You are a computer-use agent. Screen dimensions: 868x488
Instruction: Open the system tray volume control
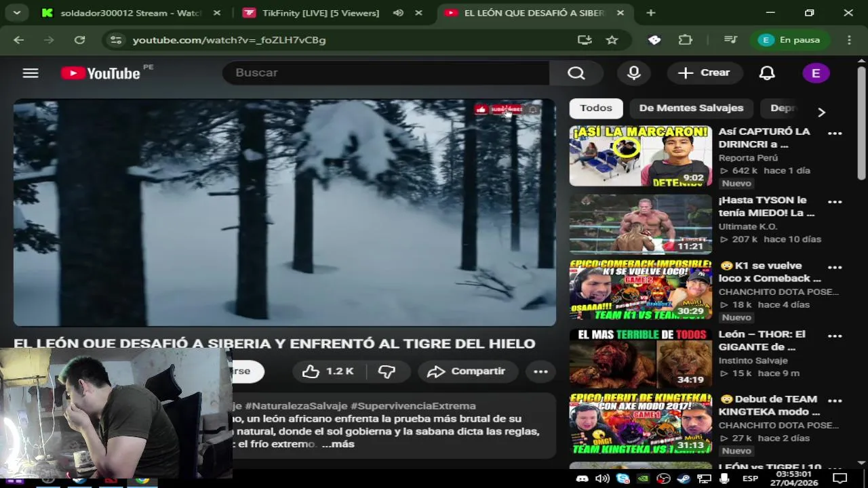click(602, 479)
